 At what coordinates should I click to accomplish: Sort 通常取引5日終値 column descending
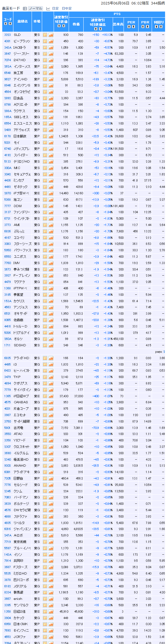[63, 25]
